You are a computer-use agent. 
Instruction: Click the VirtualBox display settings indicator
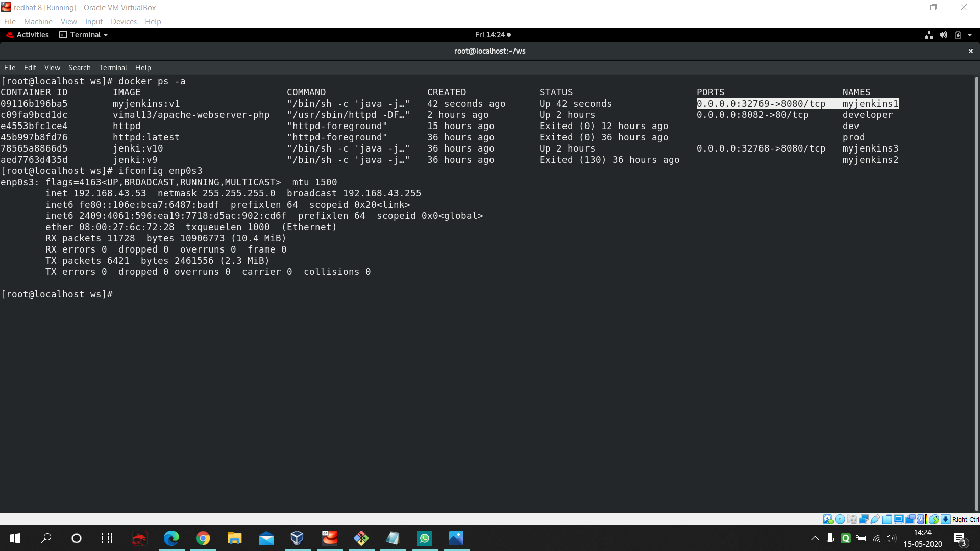(x=899, y=519)
